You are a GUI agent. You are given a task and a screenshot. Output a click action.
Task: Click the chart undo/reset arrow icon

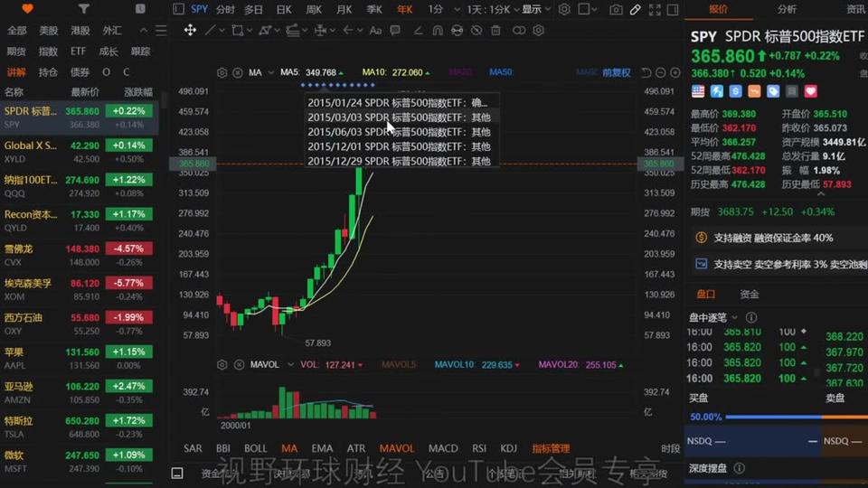pos(646,72)
